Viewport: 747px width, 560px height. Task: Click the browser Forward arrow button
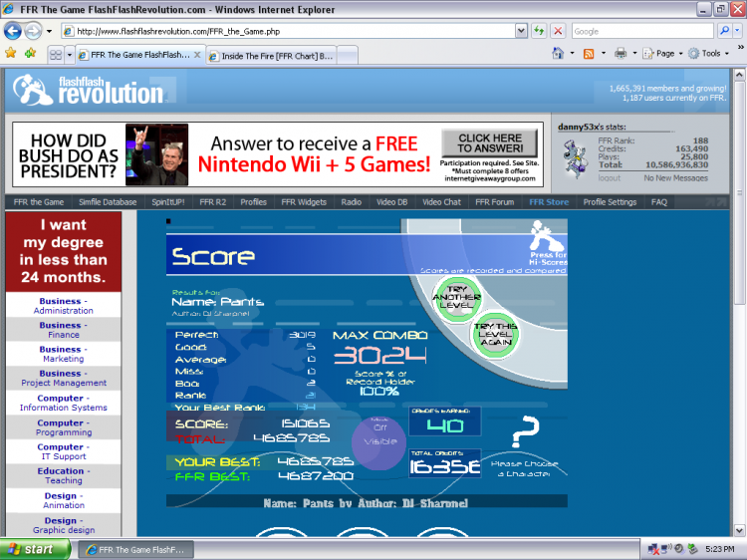point(33,32)
